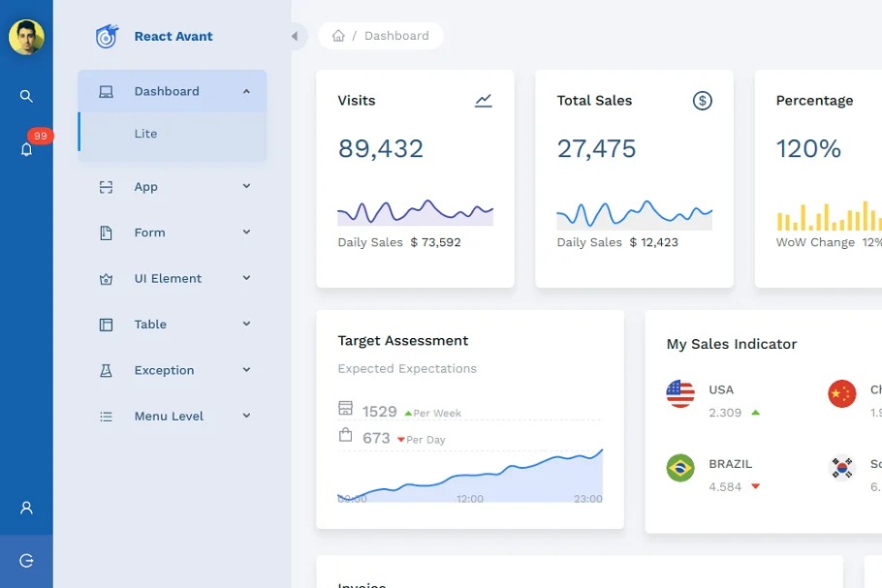Expand the Menu Level section

tap(246, 416)
